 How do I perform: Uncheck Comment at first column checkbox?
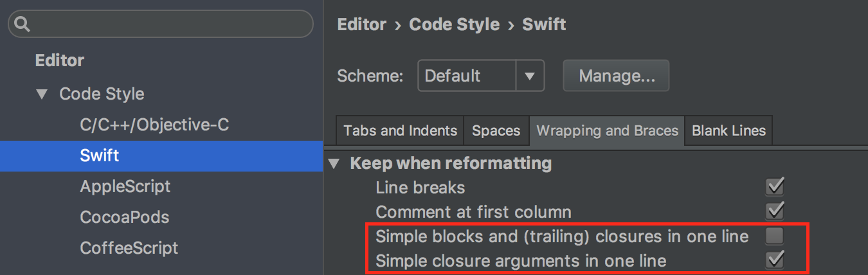775,211
